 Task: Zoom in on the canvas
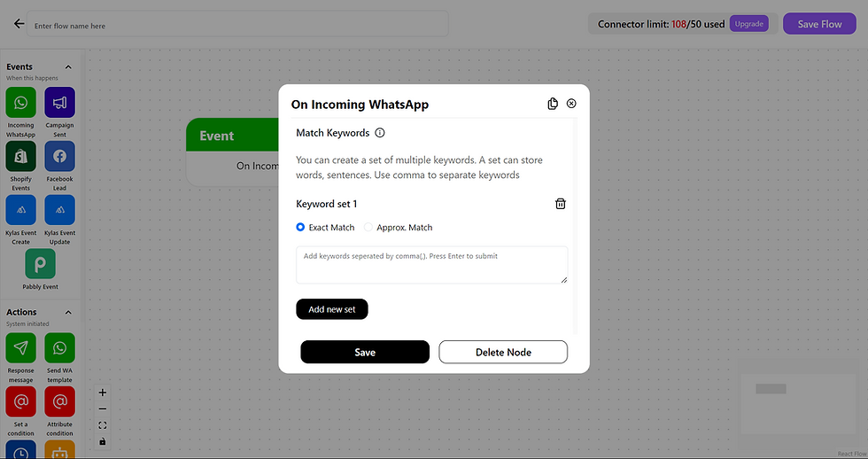[103, 393]
